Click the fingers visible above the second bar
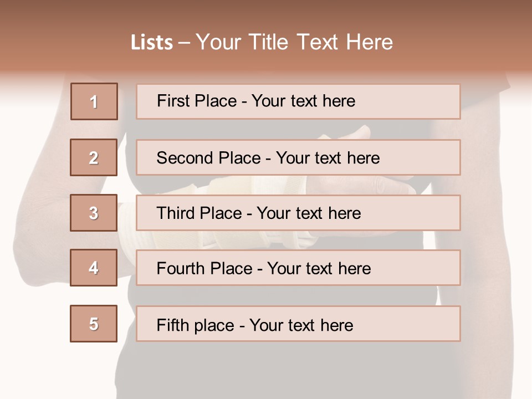This screenshot has height=399, width=532. pos(355,133)
